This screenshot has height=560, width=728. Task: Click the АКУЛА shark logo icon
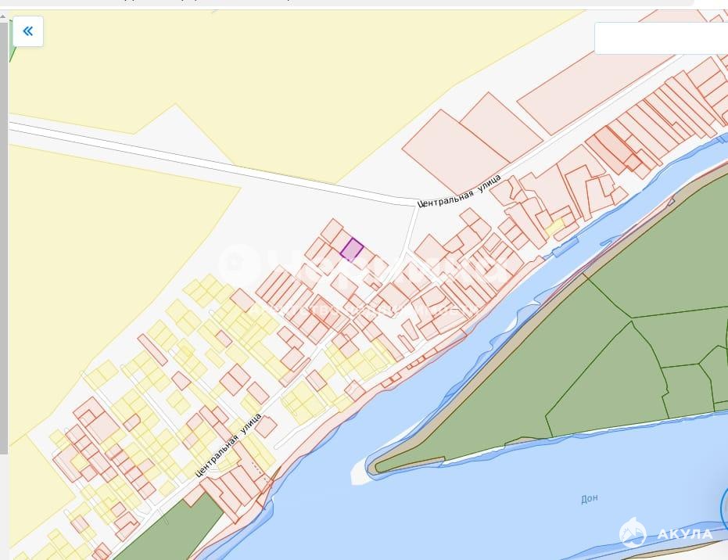(633, 533)
